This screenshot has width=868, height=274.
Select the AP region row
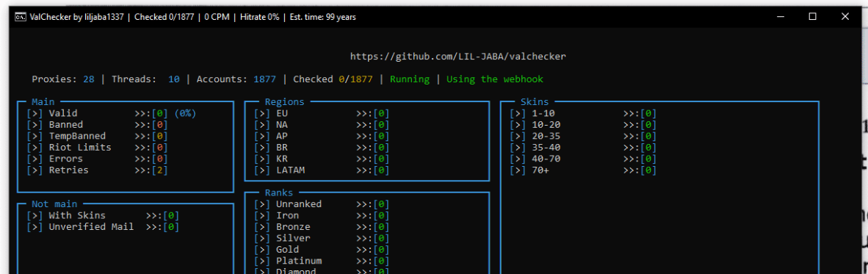(322, 136)
